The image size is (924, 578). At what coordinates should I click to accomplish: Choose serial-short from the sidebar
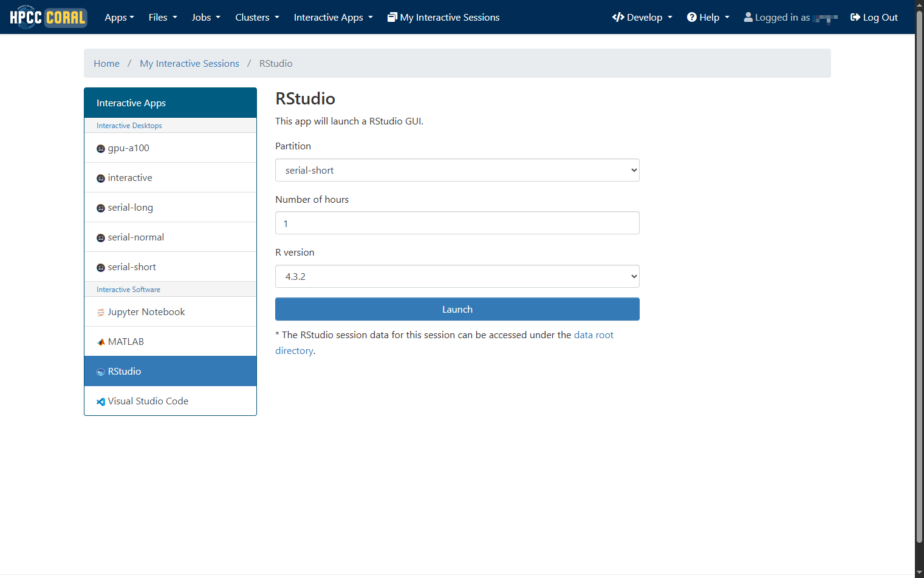[x=170, y=267]
